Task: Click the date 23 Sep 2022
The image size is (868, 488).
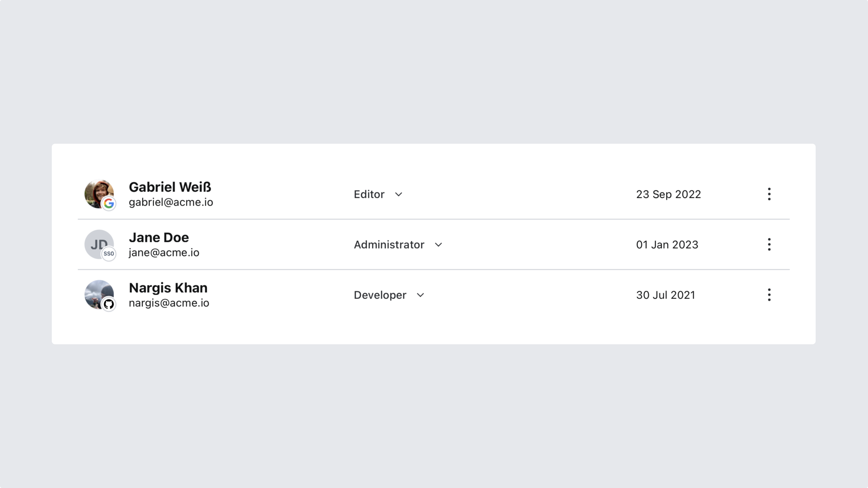Action: pyautogui.click(x=668, y=194)
